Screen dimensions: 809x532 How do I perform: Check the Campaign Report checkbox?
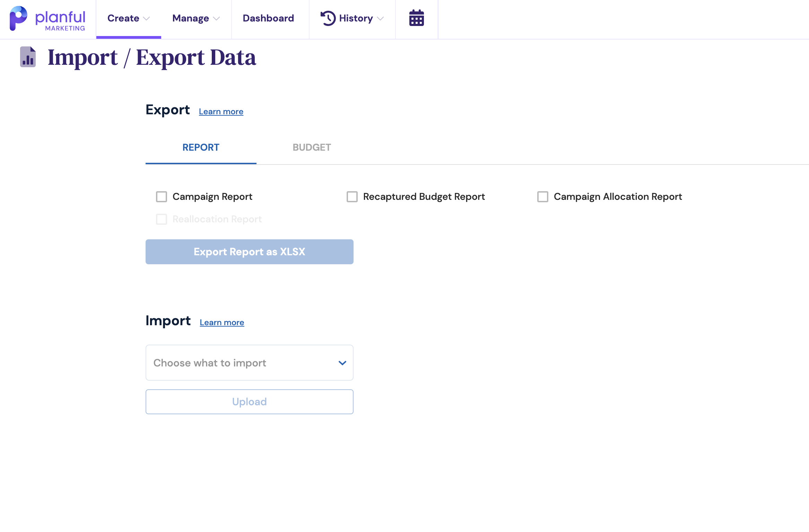pos(162,197)
